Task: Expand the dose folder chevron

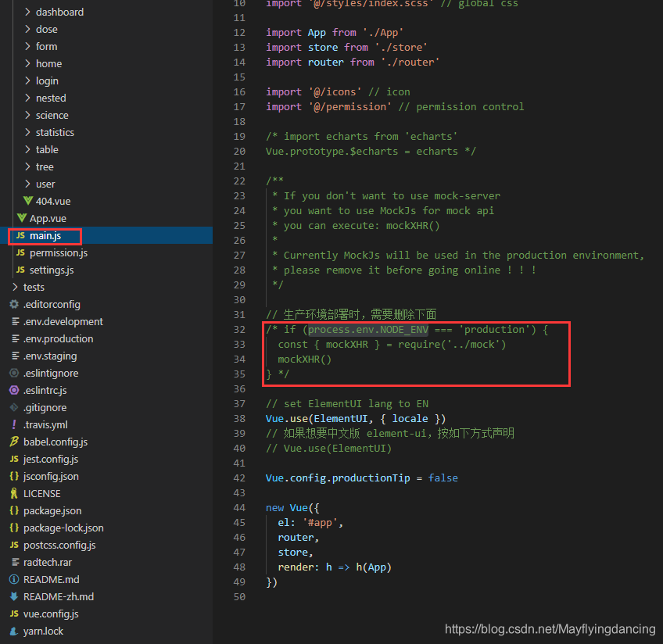Action: click(27, 29)
